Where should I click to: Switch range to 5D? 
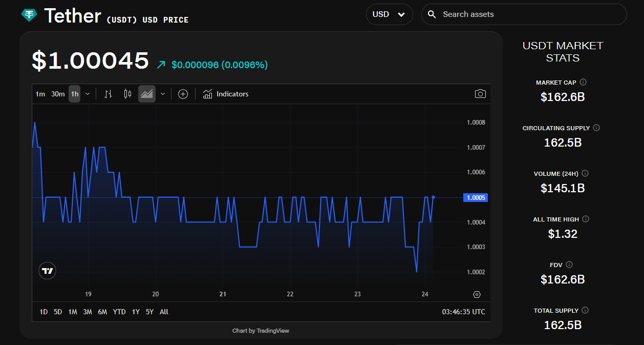point(58,312)
